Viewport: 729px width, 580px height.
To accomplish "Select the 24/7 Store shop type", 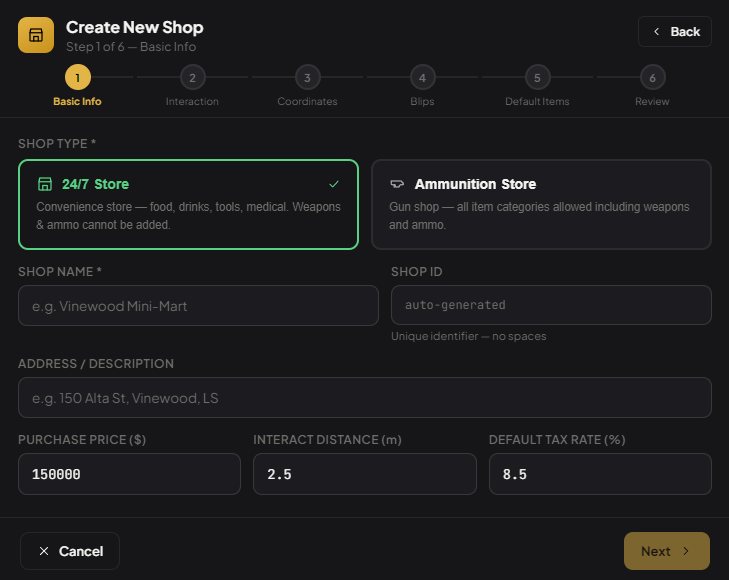I will (x=188, y=204).
